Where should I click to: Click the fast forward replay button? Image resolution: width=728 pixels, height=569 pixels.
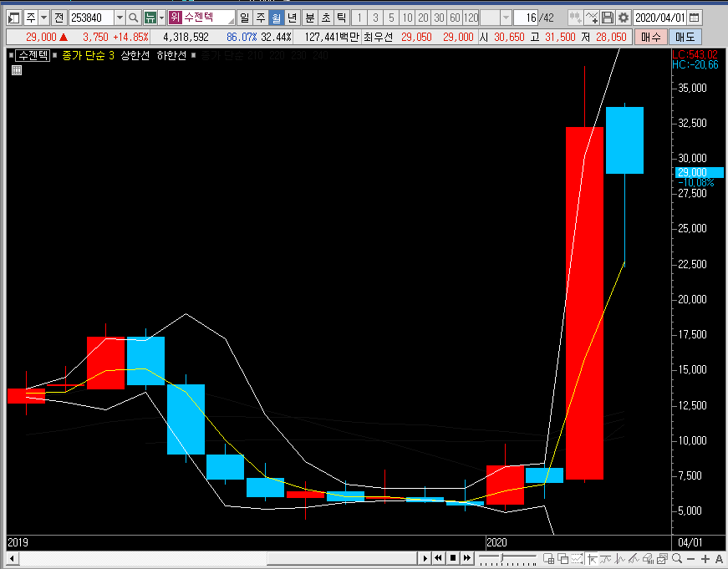(466, 558)
